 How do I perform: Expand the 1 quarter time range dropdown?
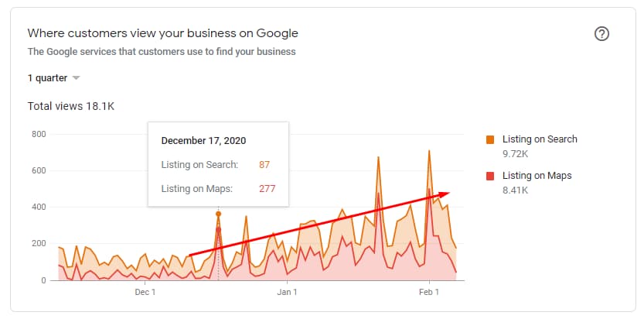pos(53,78)
